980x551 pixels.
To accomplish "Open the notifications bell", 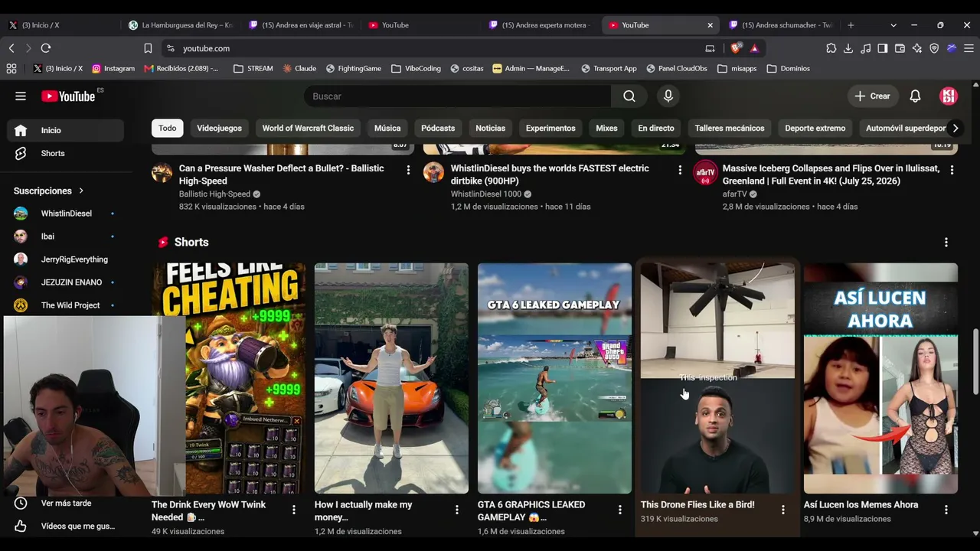I will [915, 96].
